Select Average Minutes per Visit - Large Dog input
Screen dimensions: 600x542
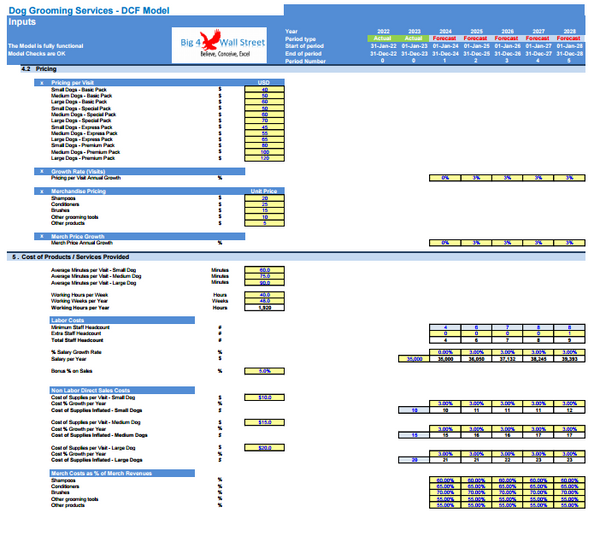point(264,284)
